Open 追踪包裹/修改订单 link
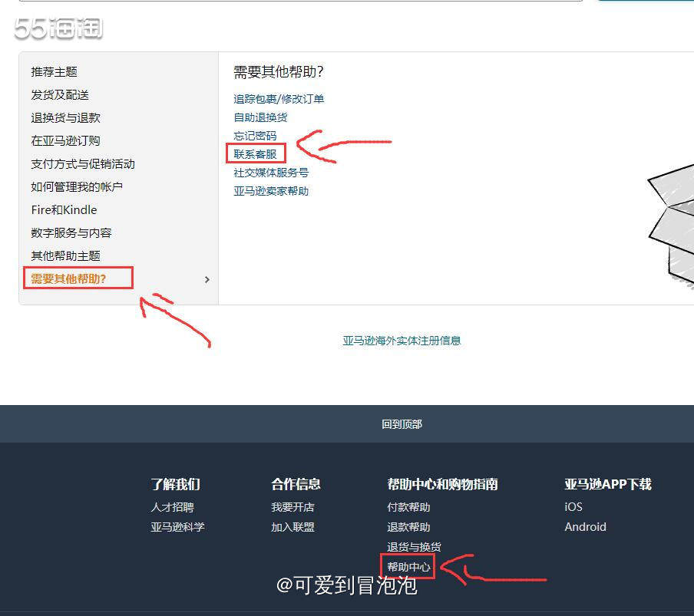 [x=279, y=99]
